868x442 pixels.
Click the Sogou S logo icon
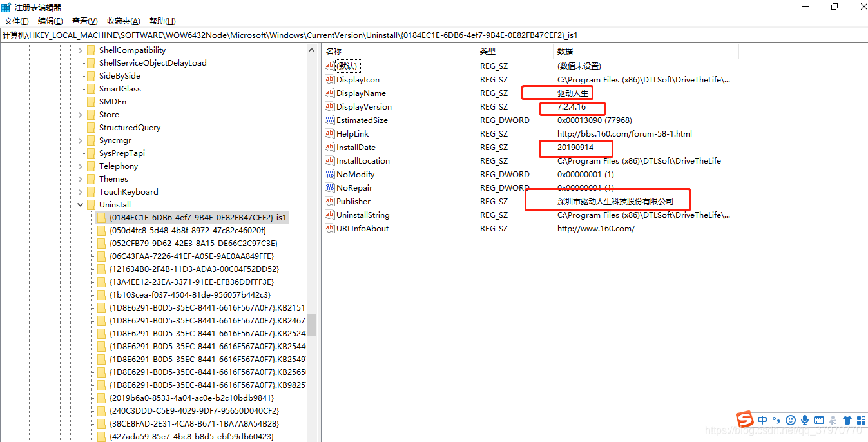(x=745, y=419)
